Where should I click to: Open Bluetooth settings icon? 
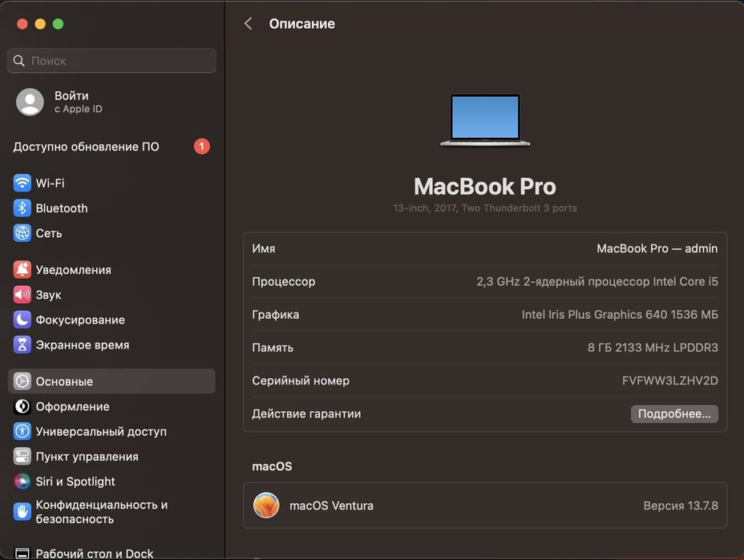click(22, 207)
